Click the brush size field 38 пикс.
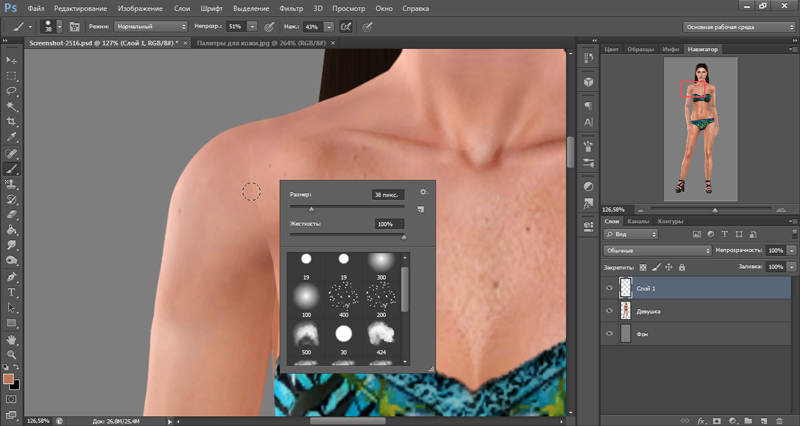 (388, 194)
